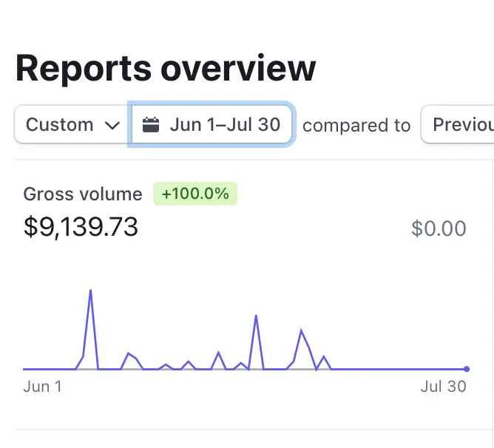Click the $9,139.73 gross volume total
The image size is (494, 448).
point(81,227)
